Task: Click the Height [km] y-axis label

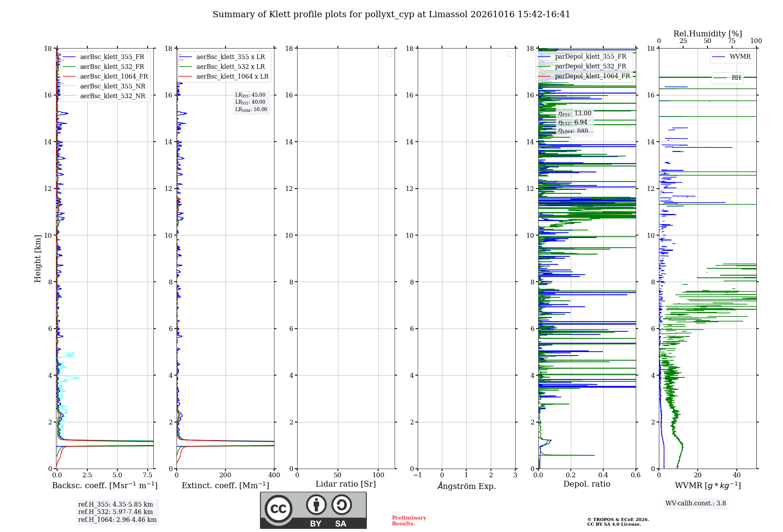Action: [38, 259]
